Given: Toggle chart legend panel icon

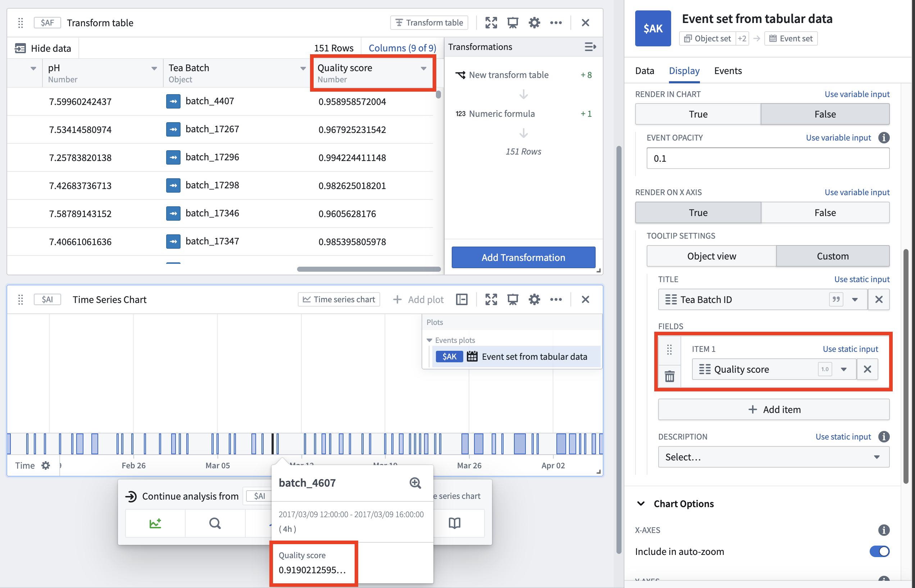Looking at the screenshot, I should click(x=461, y=300).
